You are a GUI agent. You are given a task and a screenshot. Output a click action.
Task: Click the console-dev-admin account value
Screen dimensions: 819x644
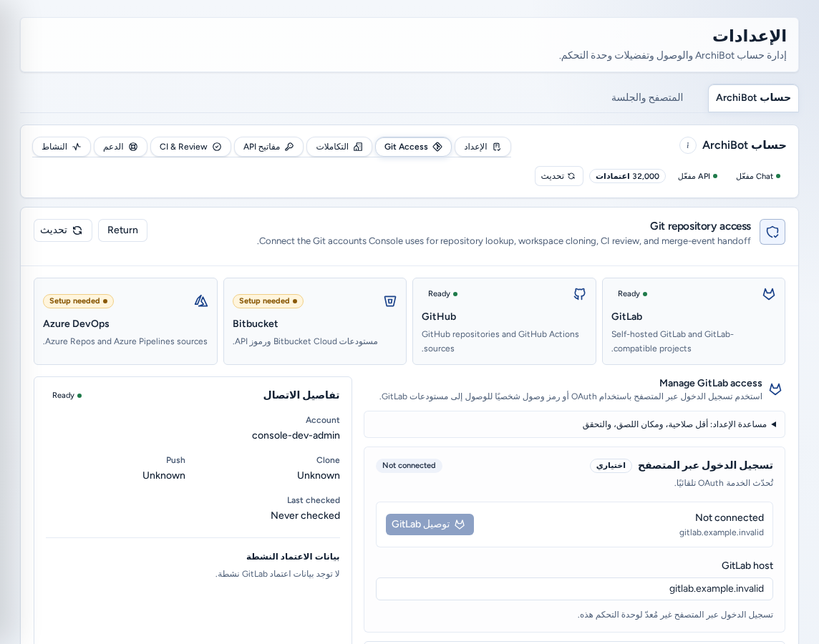pyautogui.click(x=296, y=435)
